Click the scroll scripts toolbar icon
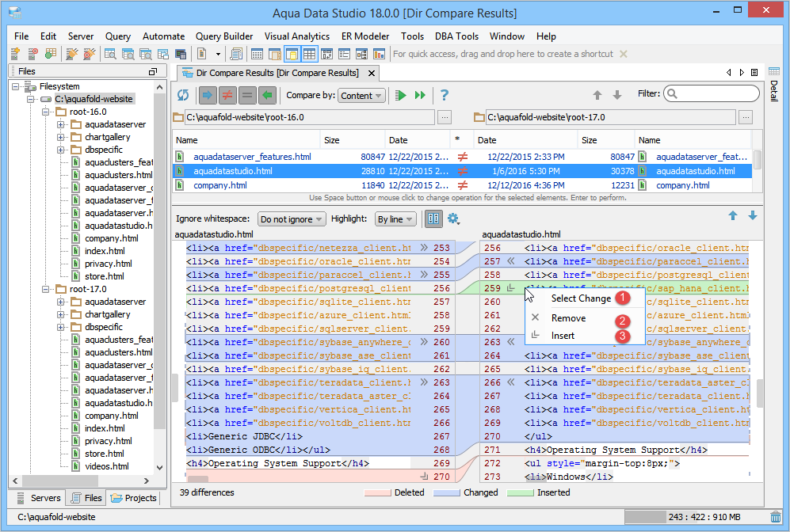Screen dimensions: 790x532 [x=235, y=53]
